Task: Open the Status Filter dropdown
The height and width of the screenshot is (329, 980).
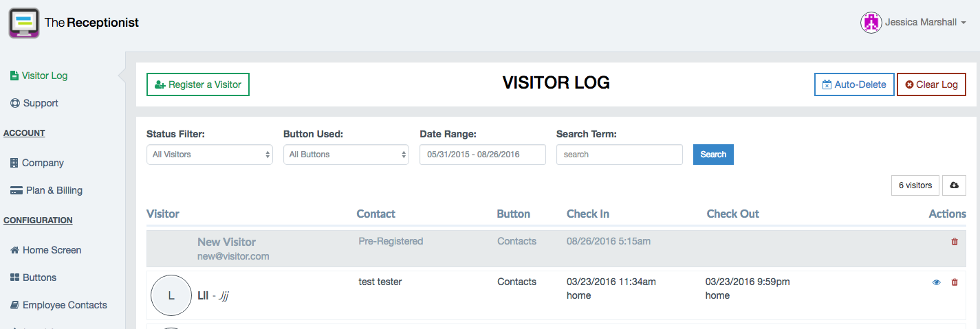Action: pos(210,155)
